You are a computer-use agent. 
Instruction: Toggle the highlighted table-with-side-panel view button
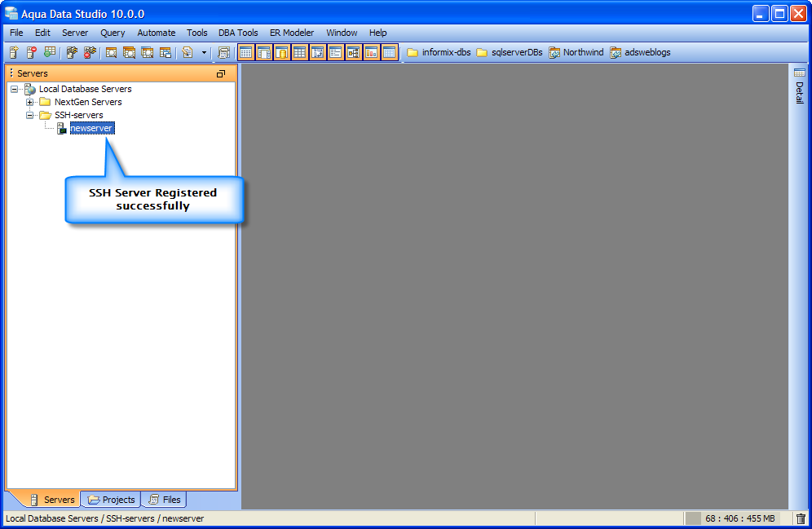[264, 52]
